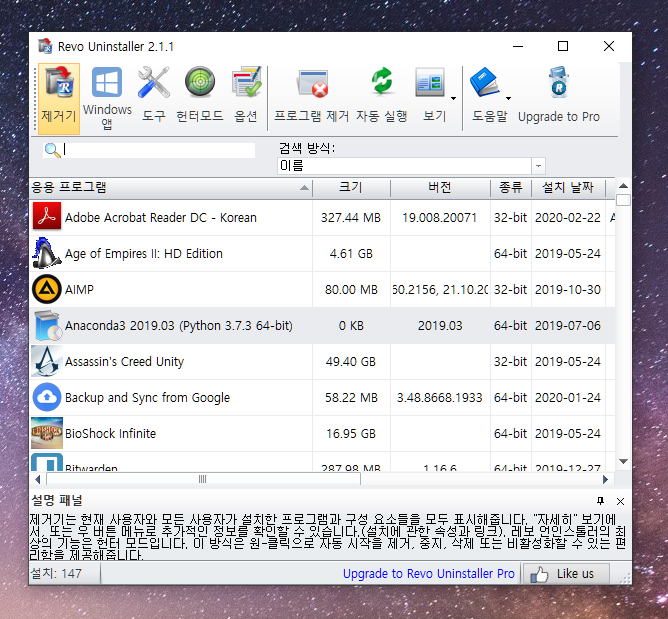The width and height of the screenshot is (668, 619).
Task: Click the 16.95 GB size cell
Action: (351, 434)
